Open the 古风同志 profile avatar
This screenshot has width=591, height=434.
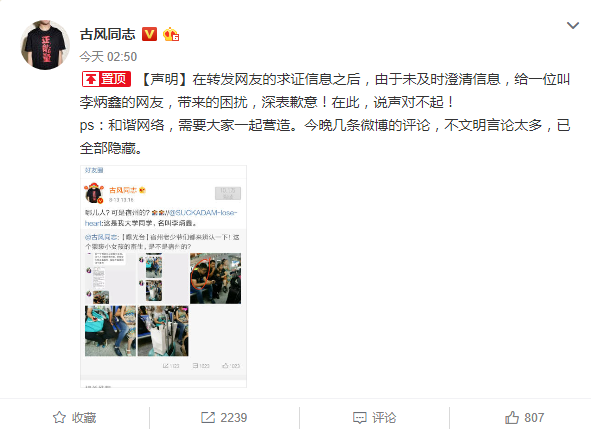(x=45, y=45)
